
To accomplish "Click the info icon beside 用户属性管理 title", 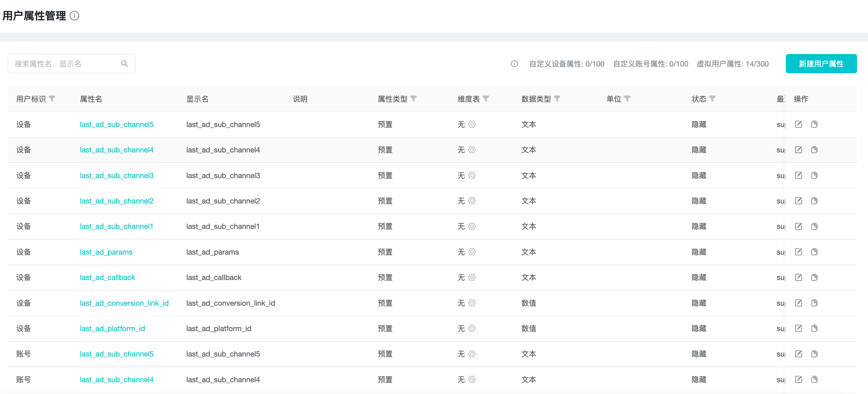I will tap(74, 16).
